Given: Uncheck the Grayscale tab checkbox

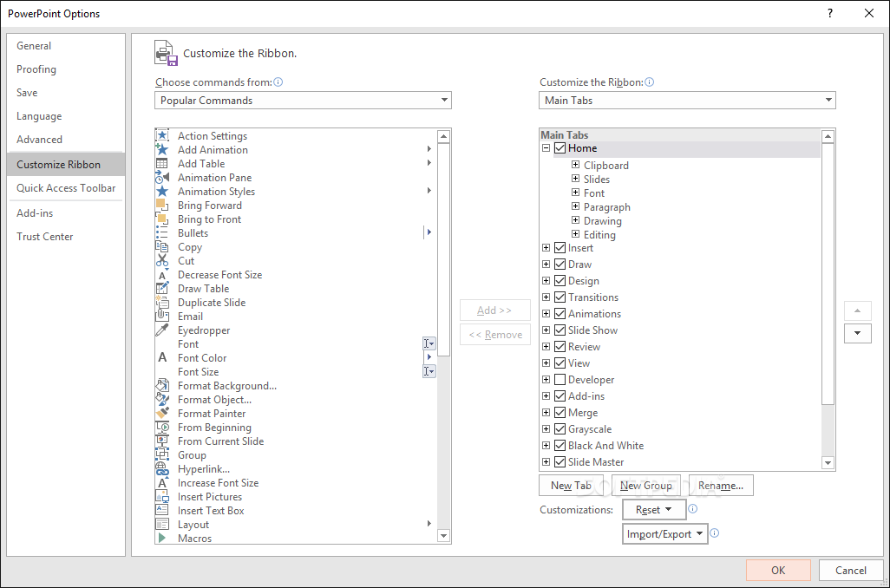Looking at the screenshot, I should (x=560, y=429).
